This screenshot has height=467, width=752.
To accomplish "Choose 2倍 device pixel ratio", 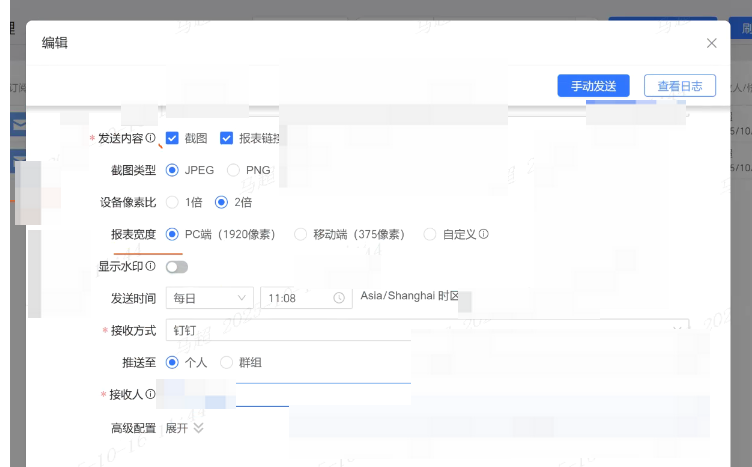I will (221, 202).
